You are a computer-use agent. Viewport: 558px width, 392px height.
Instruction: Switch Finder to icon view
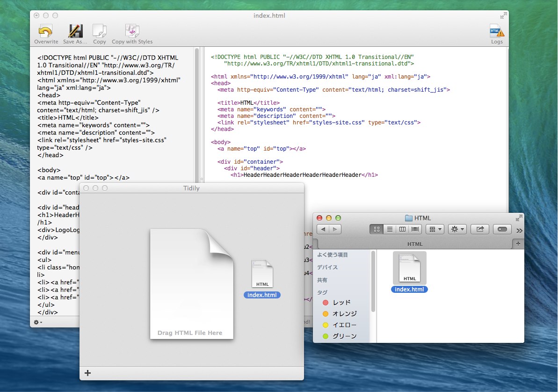pos(377,229)
